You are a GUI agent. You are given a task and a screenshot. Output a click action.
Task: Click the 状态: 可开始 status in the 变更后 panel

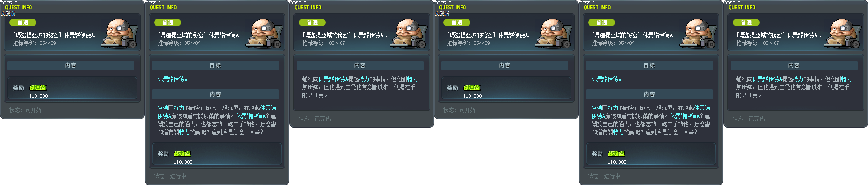point(459,110)
